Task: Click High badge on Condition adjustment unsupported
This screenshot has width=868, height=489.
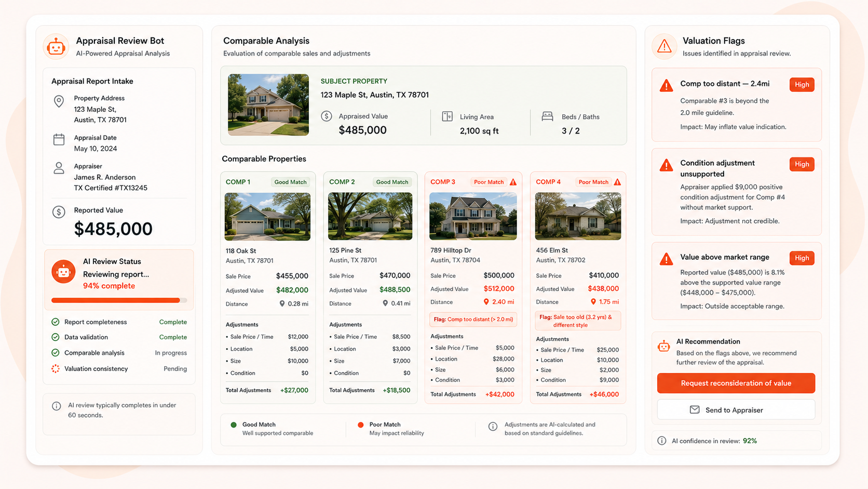Action: pos(802,164)
